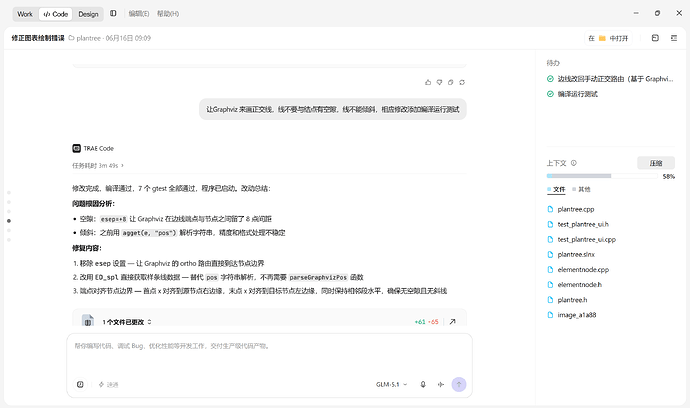Click the voice waveform icon
Viewport: 690px width, 408px height.
pos(441,384)
